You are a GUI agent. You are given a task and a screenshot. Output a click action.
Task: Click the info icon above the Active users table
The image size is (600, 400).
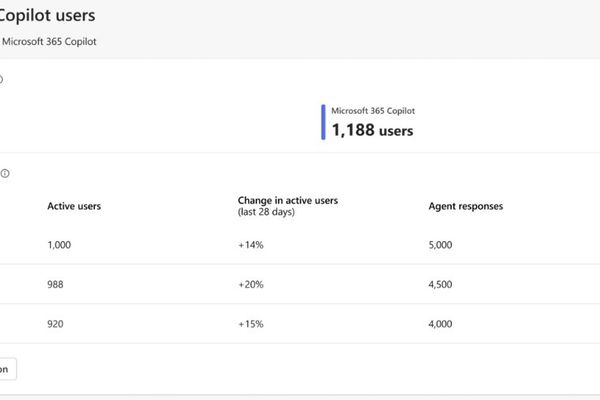click(x=5, y=173)
